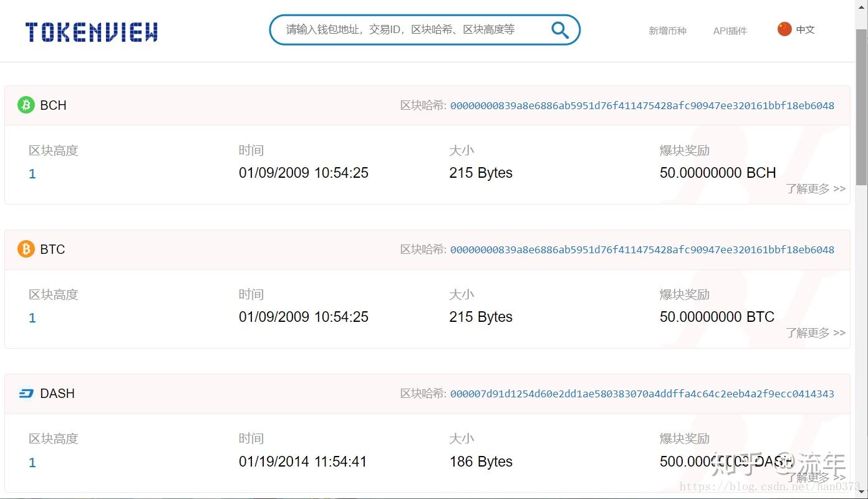
Task: Click the orange BTC coin icon
Action: [x=26, y=249]
